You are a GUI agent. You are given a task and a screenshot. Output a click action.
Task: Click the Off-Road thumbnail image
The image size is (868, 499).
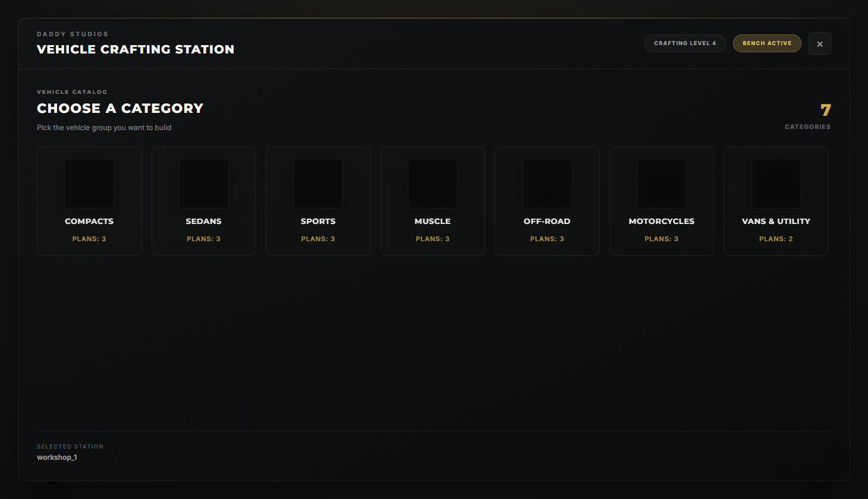pos(547,184)
